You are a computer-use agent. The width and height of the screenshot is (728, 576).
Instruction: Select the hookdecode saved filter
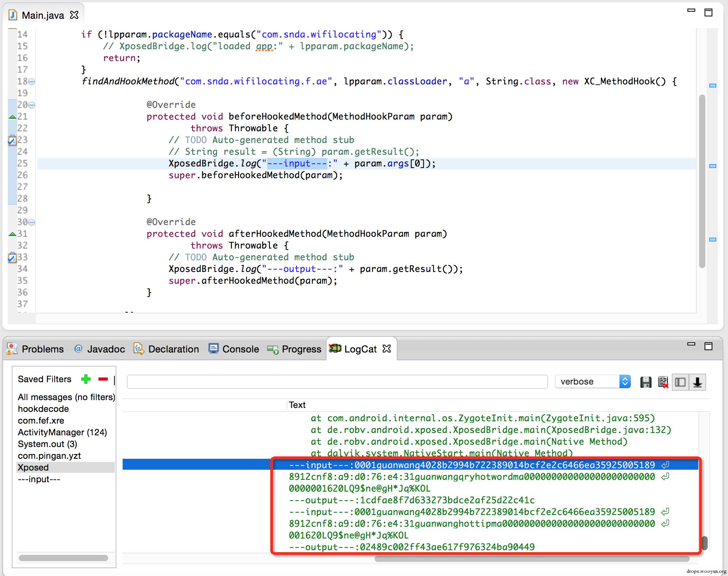click(x=43, y=409)
